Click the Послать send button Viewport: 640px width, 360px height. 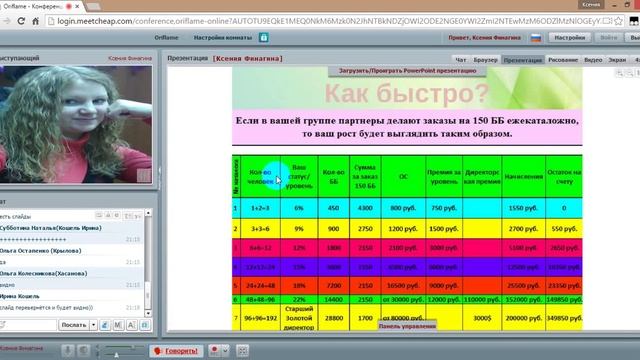click(x=73, y=325)
